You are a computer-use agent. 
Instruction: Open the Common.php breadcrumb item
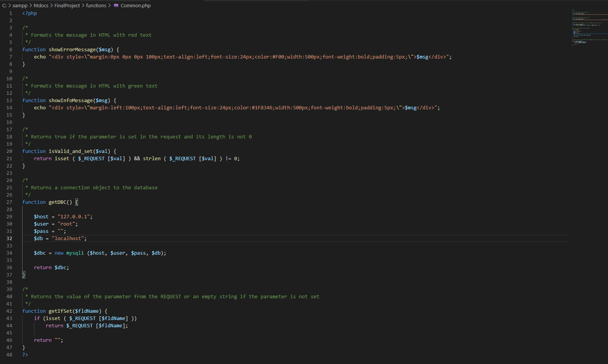click(x=136, y=5)
